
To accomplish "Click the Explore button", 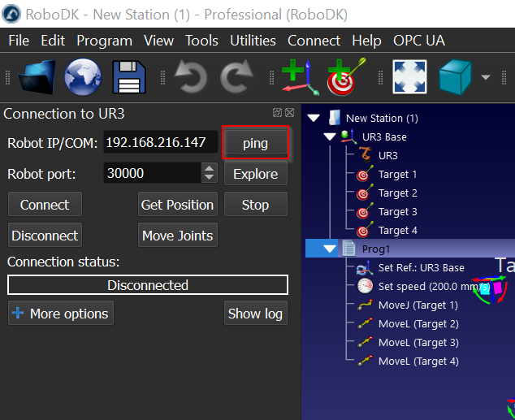I will click(x=256, y=174).
